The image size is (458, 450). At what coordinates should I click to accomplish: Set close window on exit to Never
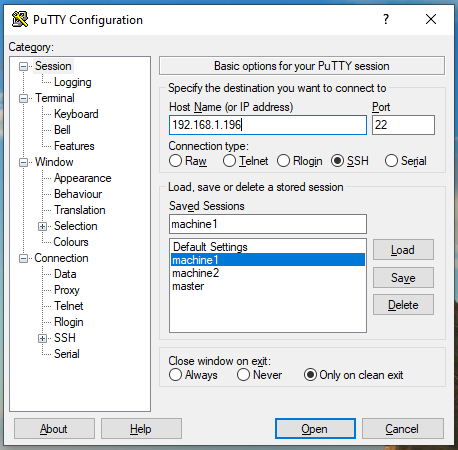(243, 375)
